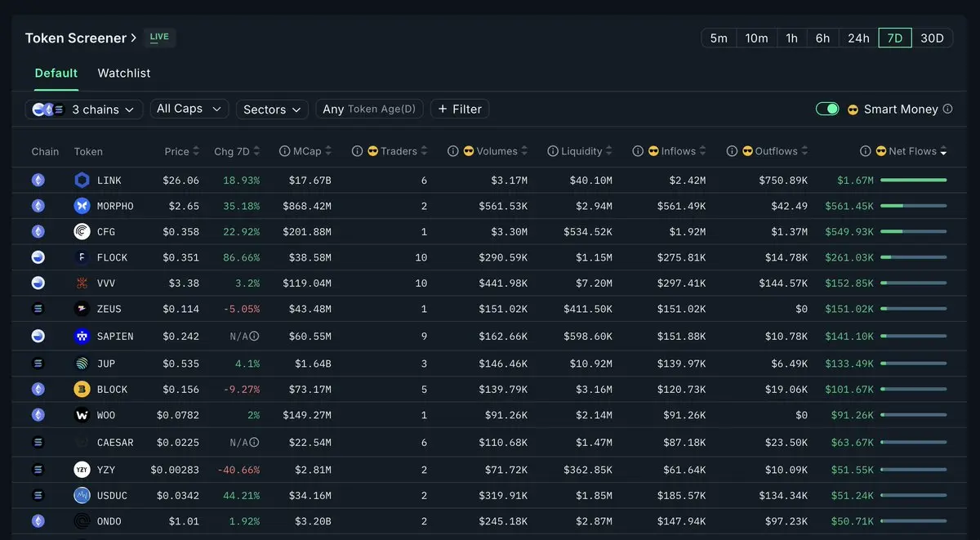Click the info icon before Net Flows header
The image size is (980, 540).
[866, 151]
